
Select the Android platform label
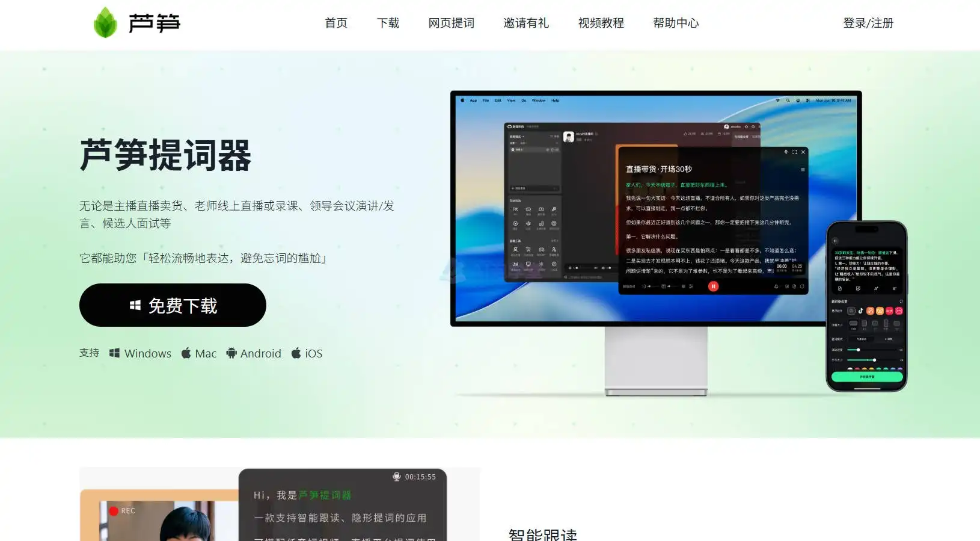click(261, 353)
